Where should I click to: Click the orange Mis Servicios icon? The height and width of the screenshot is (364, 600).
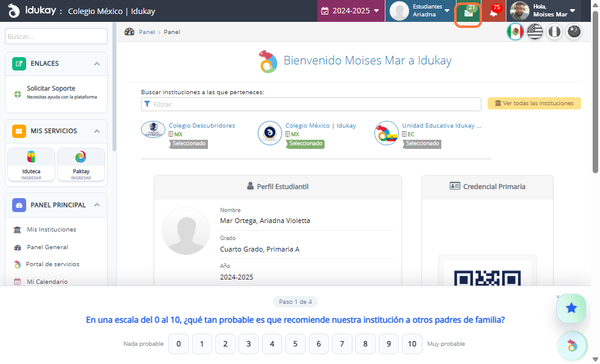coord(19,131)
